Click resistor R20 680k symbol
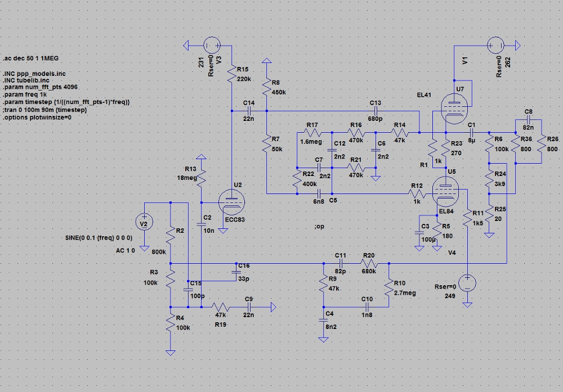Screen dimensions: 563x392 click(x=369, y=264)
